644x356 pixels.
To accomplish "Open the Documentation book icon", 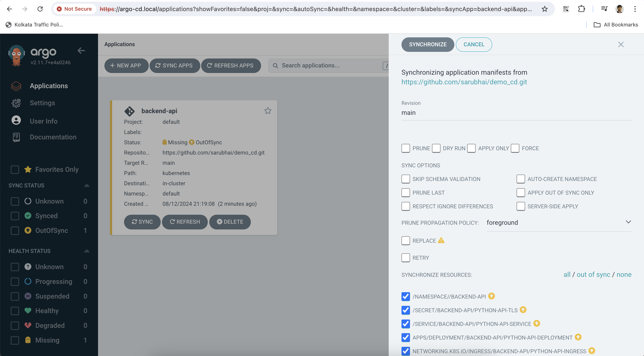I will (16, 137).
